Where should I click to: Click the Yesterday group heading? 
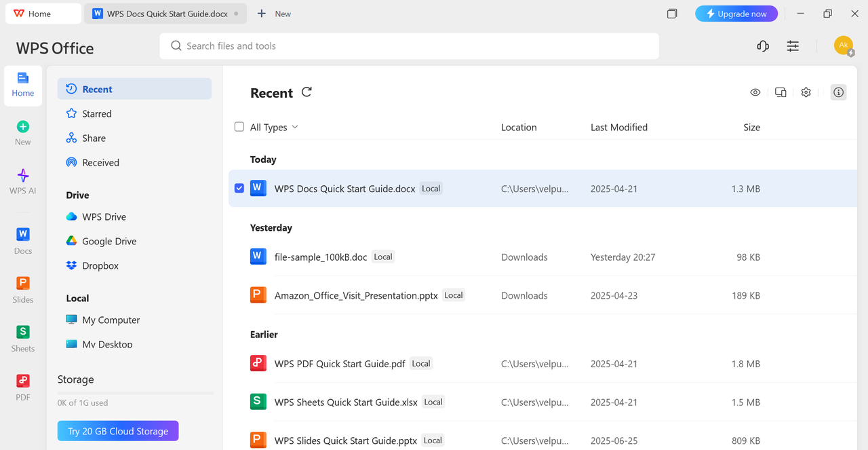click(271, 227)
